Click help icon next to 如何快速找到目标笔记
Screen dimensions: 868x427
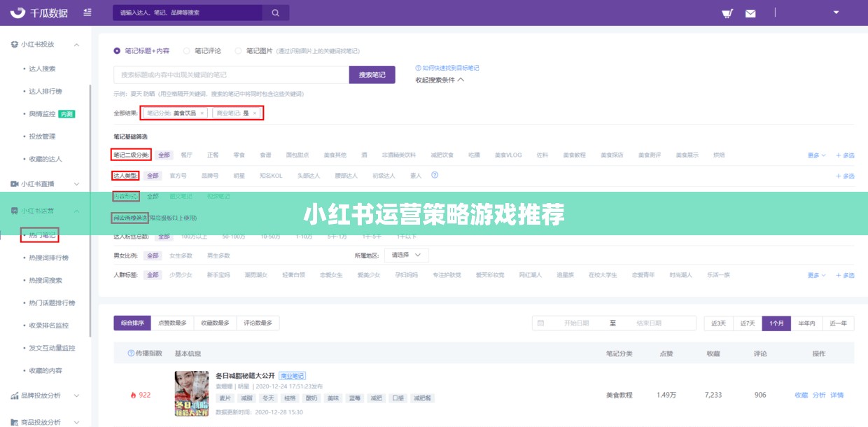click(x=418, y=68)
